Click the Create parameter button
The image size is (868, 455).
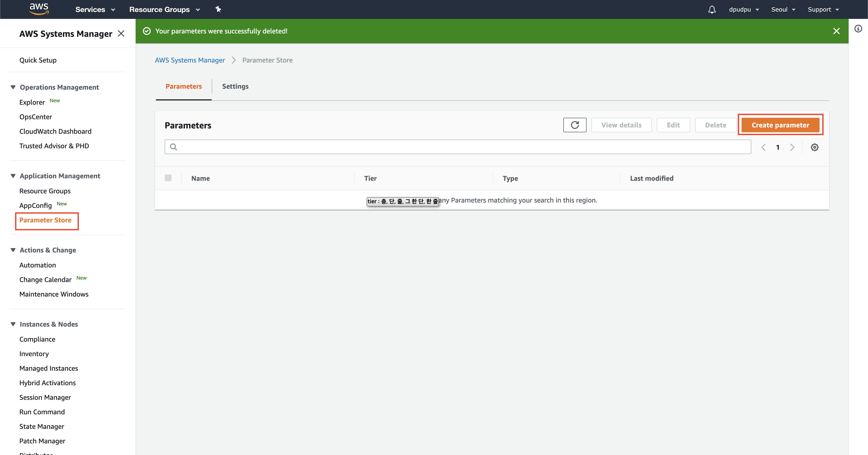pos(780,125)
